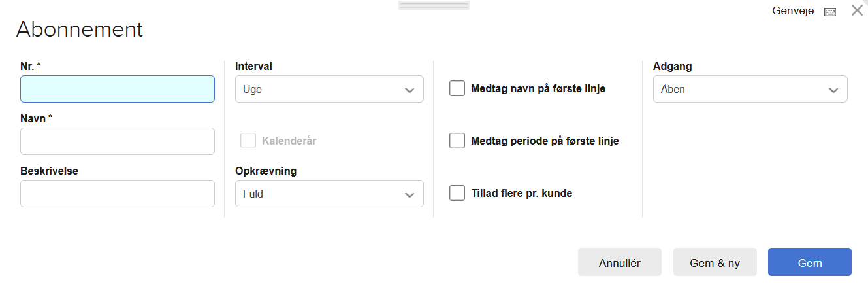Click the Gem & ny button
This screenshot has height=293, width=868.
coord(715,263)
